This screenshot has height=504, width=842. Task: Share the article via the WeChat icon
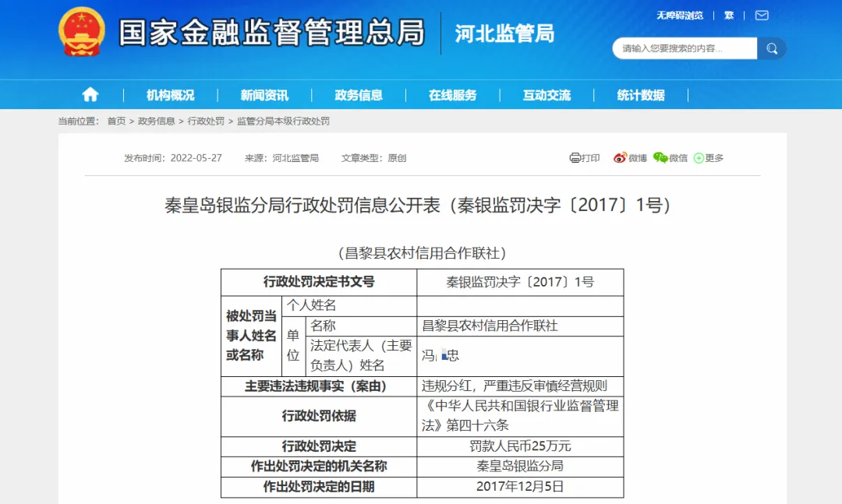tap(671, 157)
